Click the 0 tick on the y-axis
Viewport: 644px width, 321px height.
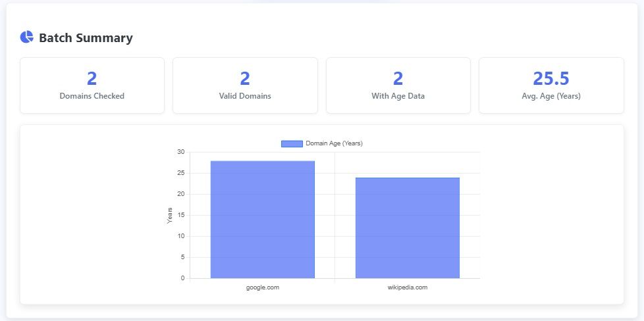point(183,278)
